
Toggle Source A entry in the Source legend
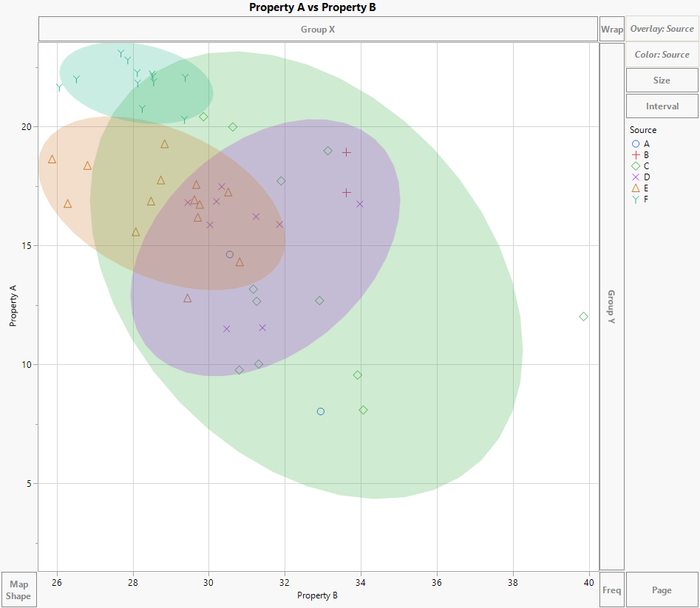pos(645,143)
